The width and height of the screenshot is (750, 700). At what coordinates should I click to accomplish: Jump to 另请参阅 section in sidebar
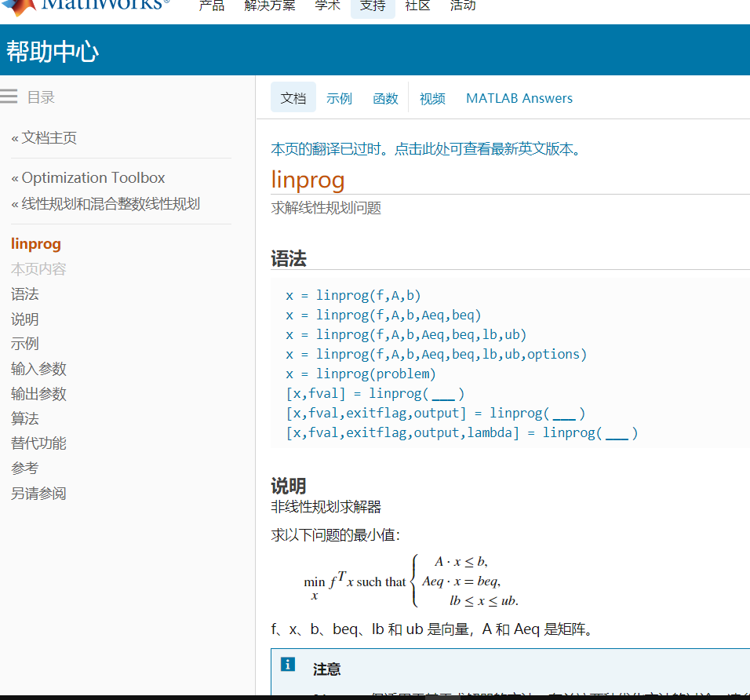(x=38, y=494)
